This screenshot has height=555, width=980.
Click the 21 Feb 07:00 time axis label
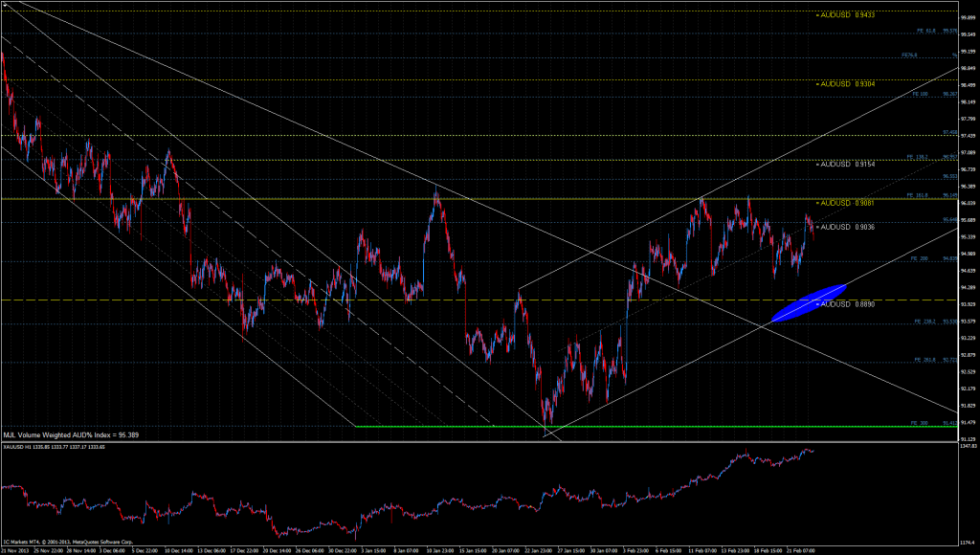coord(801,550)
